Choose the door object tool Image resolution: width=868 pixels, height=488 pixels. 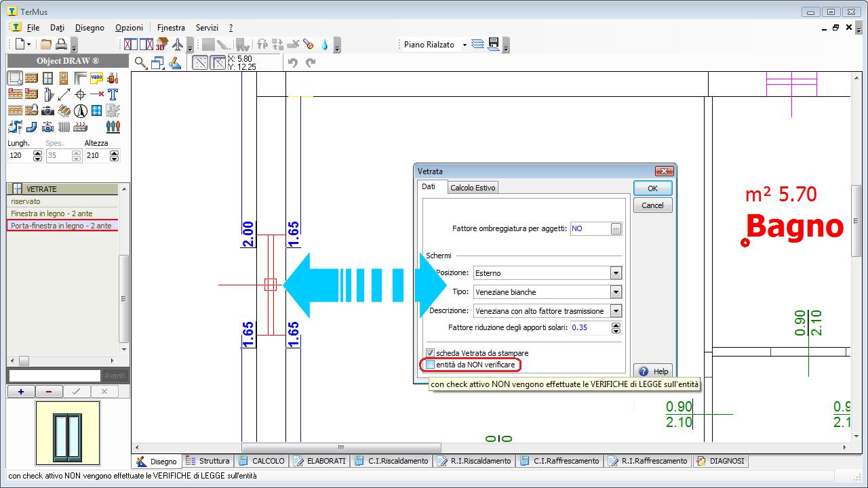[64, 78]
